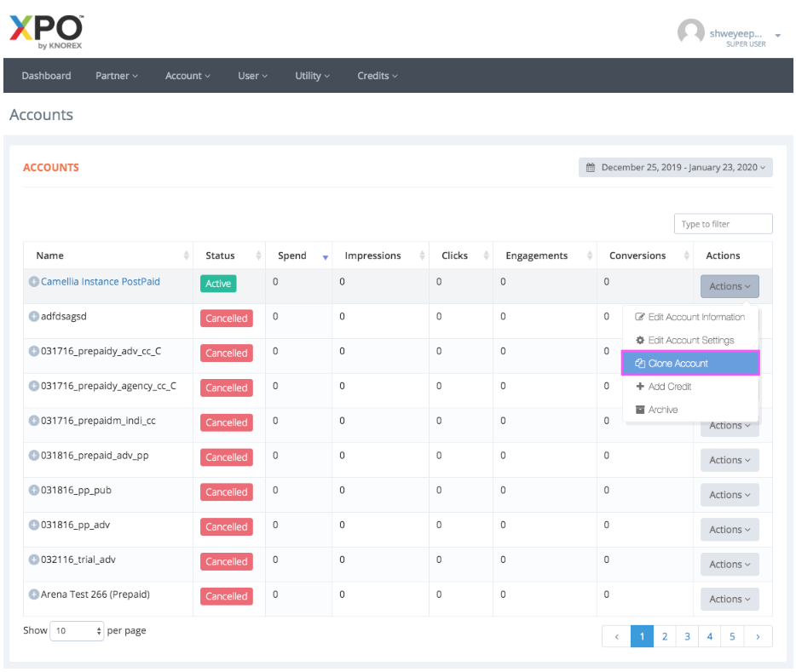This screenshot has width=796, height=672.
Task: Go to the next page using arrow
Action: [758, 636]
